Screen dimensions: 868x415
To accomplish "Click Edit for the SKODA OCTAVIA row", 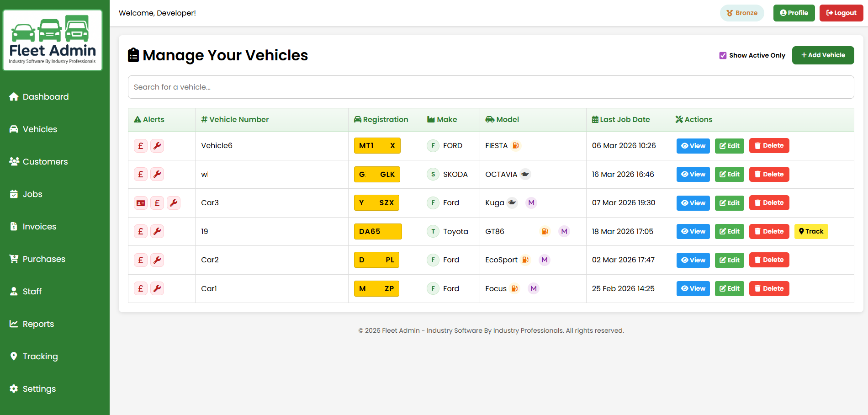I will point(730,174).
